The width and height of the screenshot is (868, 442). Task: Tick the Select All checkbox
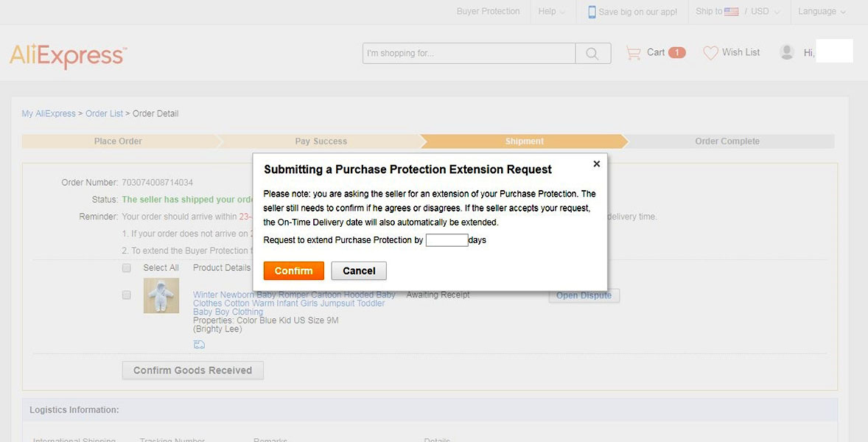pyautogui.click(x=127, y=267)
